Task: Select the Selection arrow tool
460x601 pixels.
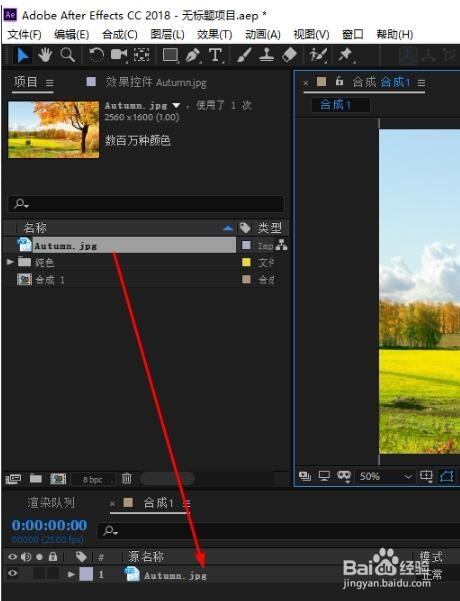Action: (x=23, y=56)
